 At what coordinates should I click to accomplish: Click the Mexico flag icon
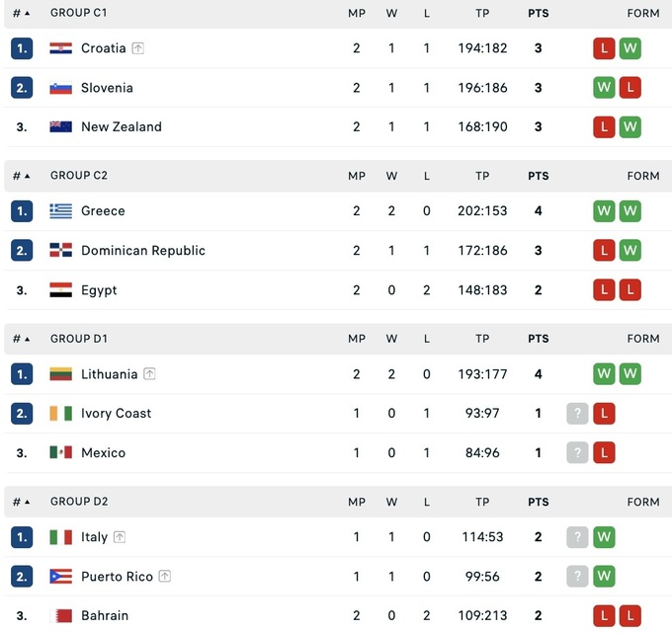61,453
